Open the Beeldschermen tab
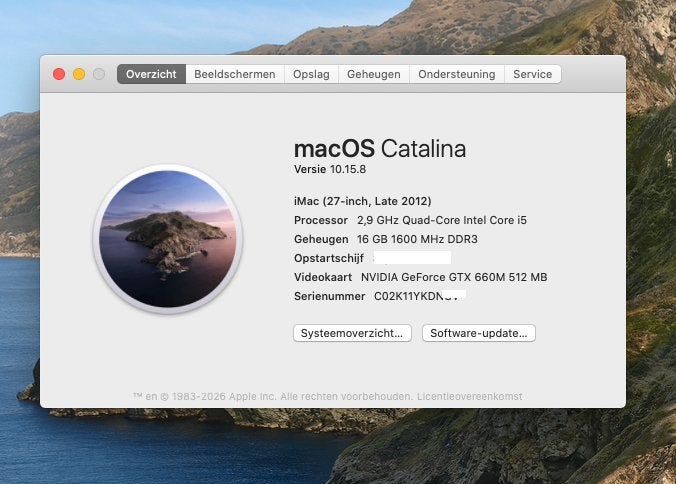Screen dimensions: 676x484 tap(235, 74)
